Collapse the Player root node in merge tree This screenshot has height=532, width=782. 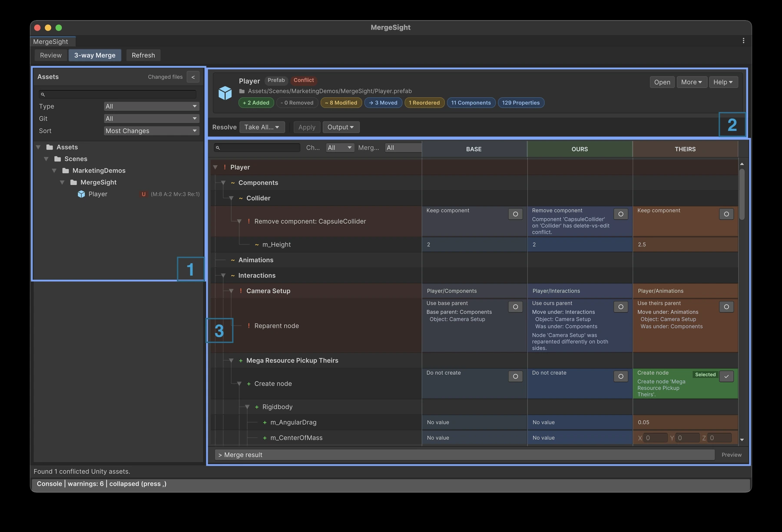point(215,167)
